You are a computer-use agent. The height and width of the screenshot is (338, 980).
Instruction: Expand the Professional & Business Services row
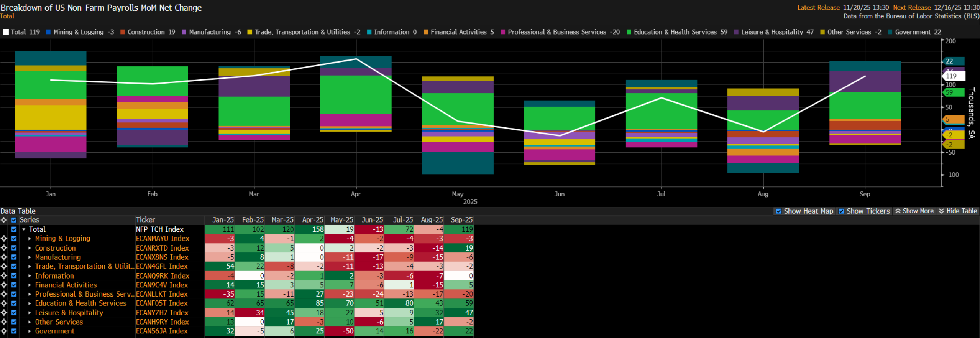[x=30, y=294]
